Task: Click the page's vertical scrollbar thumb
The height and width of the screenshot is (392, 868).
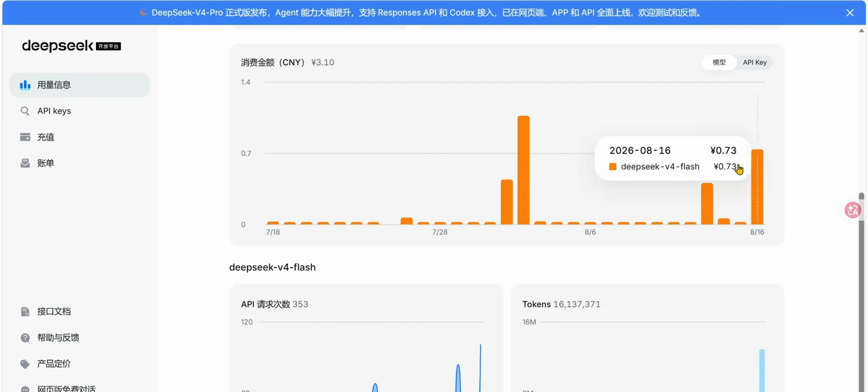Action: [x=861, y=292]
